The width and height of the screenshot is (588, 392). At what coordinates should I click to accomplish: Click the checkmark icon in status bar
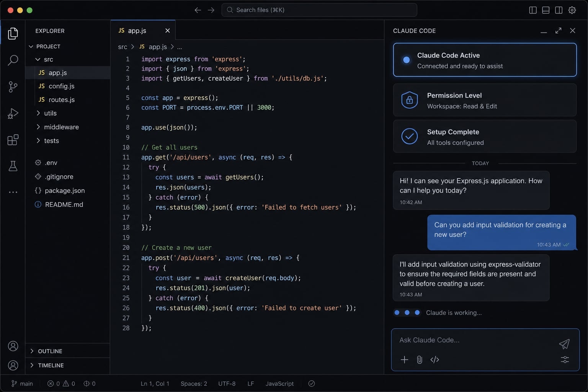(312, 384)
